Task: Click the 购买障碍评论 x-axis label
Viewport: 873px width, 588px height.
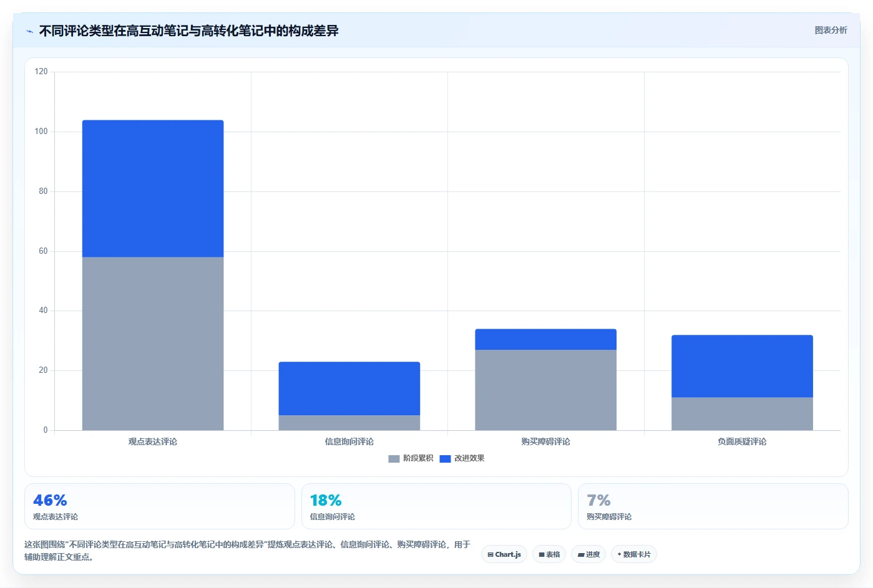Action: coord(546,441)
